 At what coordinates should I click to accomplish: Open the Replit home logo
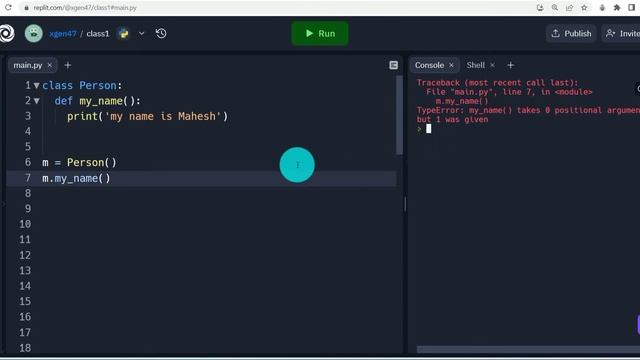coord(7,33)
